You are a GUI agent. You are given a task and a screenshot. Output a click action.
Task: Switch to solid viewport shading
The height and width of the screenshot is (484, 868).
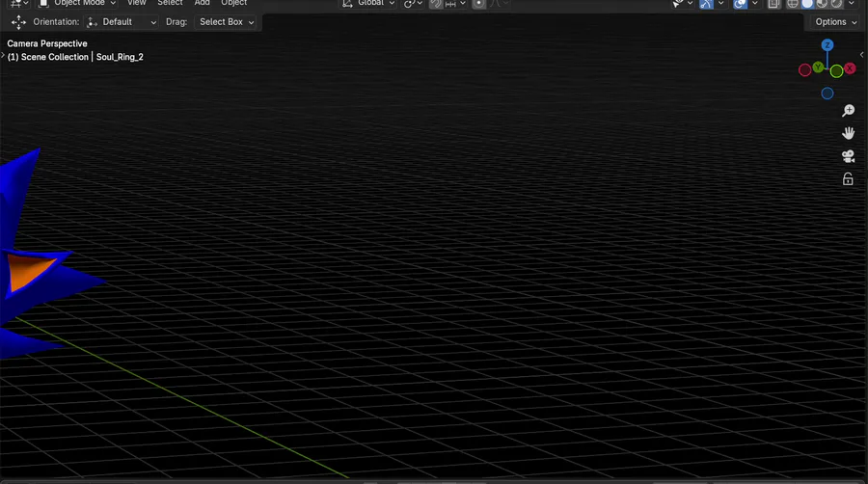tap(807, 3)
